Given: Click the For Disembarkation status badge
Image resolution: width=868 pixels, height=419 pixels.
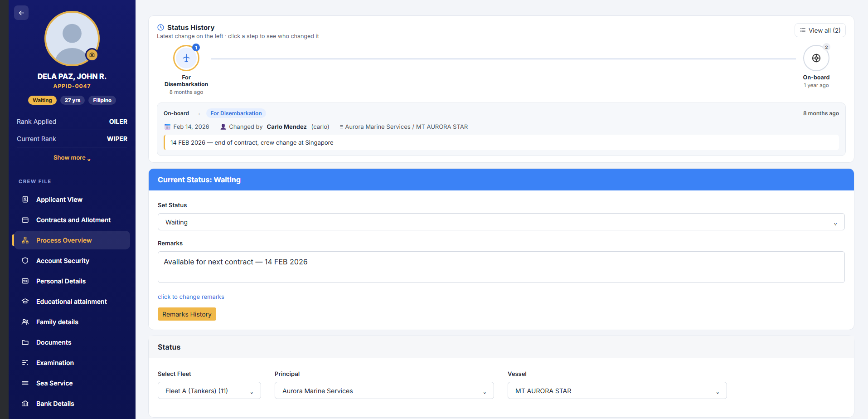Looking at the screenshot, I should coord(236,113).
